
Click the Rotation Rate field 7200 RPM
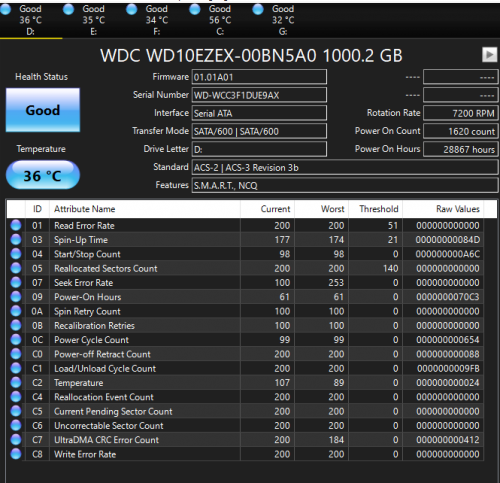tap(461, 113)
